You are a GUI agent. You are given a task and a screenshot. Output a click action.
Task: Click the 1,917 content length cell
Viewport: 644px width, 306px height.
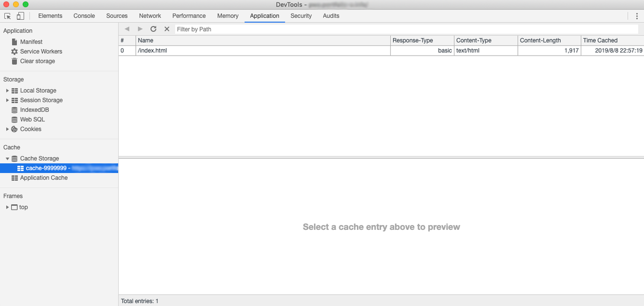tap(549, 50)
